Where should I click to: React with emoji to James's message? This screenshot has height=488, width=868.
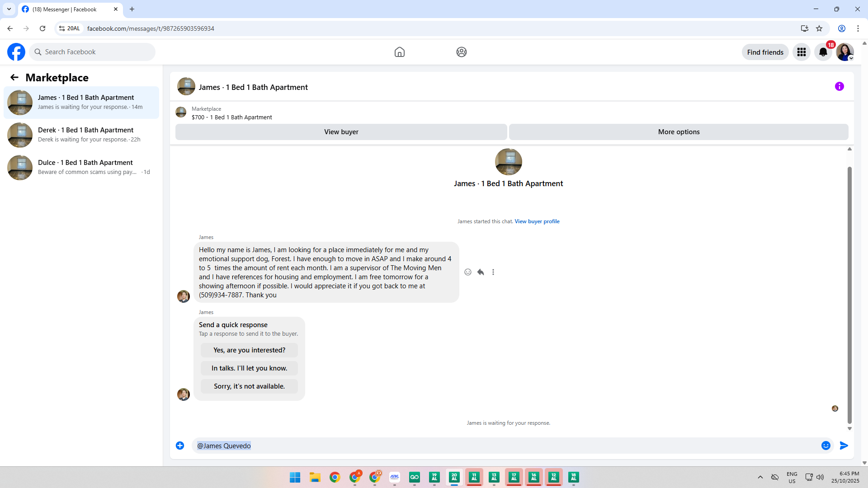[468, 272]
